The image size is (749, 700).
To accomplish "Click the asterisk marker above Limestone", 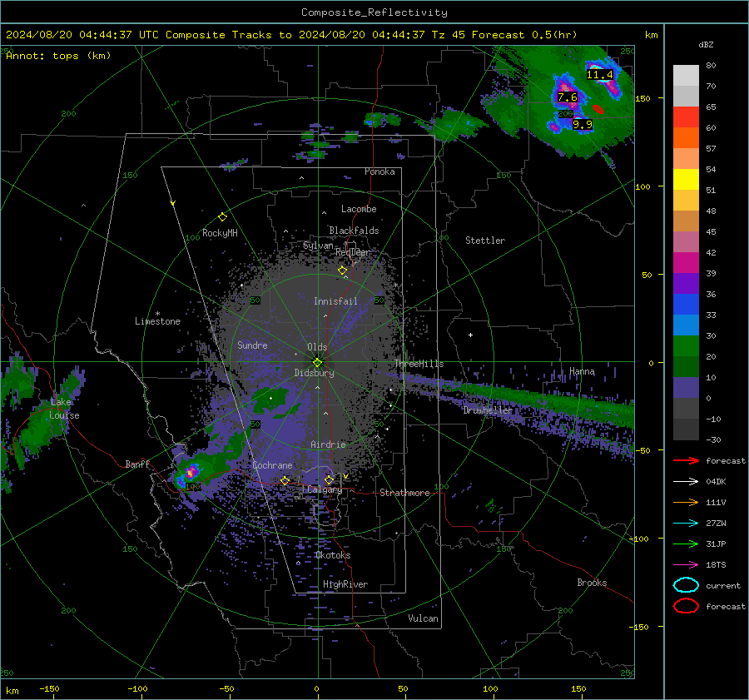I will (x=157, y=314).
